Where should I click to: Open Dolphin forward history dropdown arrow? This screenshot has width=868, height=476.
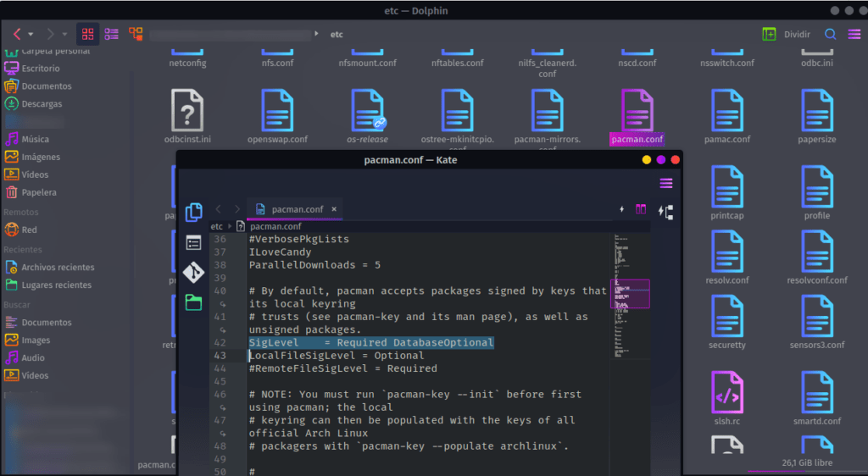[x=64, y=34]
